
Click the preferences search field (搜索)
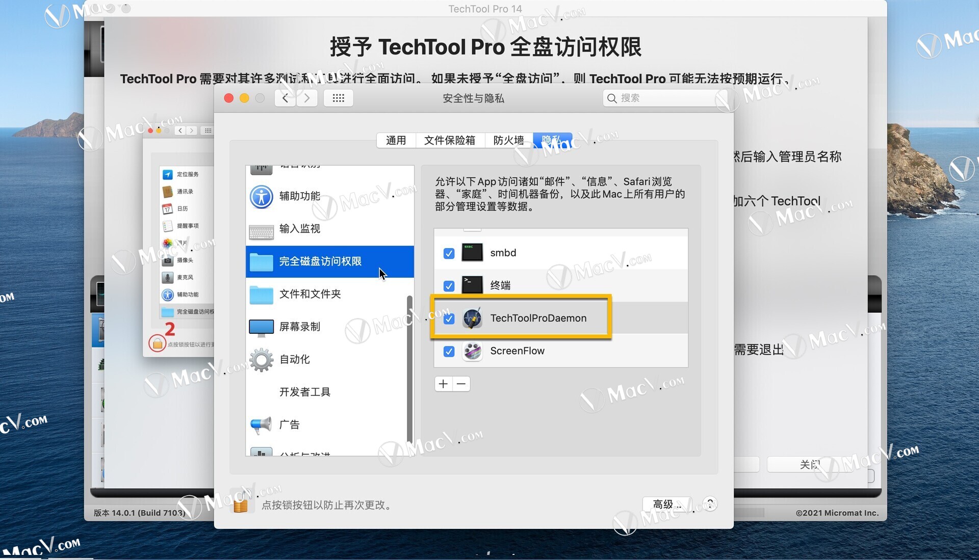point(665,98)
